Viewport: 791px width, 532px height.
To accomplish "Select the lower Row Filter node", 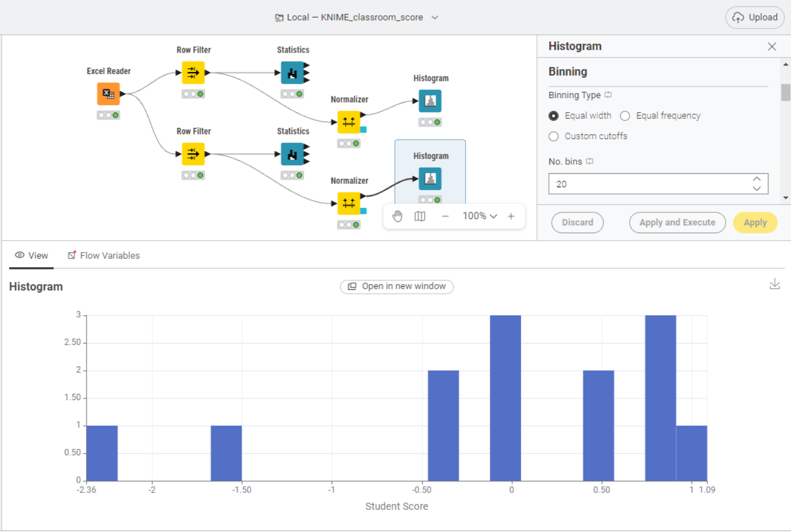I will click(x=193, y=154).
